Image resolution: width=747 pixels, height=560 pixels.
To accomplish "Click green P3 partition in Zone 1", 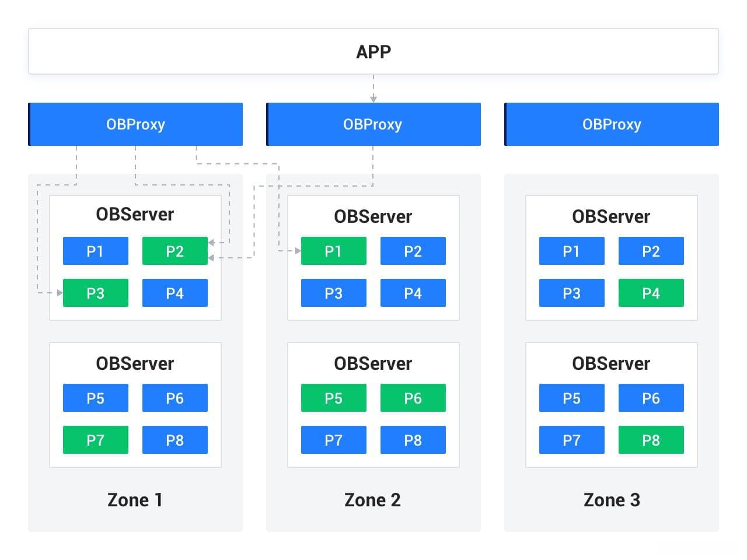I will [x=96, y=293].
